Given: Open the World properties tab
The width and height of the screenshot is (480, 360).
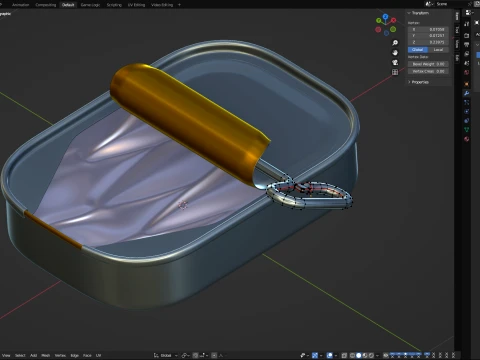Looking at the screenshot, I should click(467, 73).
